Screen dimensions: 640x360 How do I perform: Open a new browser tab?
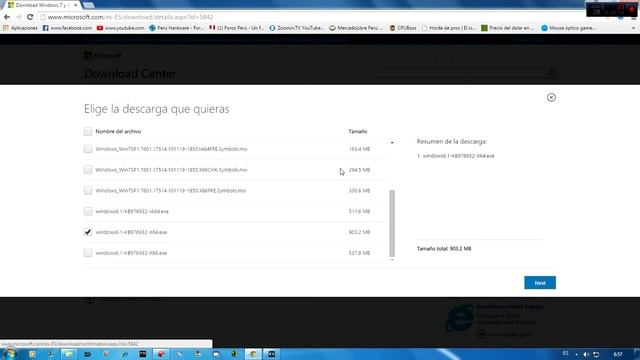pyautogui.click(x=88, y=5)
